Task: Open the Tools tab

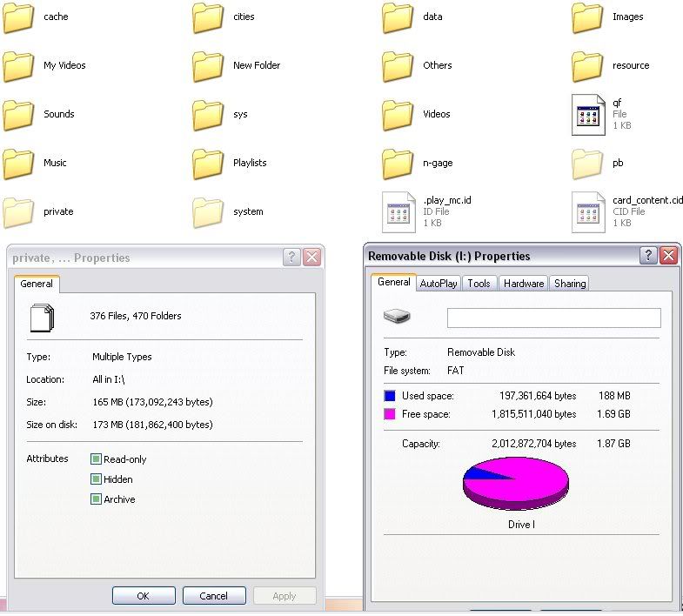Action: [479, 284]
